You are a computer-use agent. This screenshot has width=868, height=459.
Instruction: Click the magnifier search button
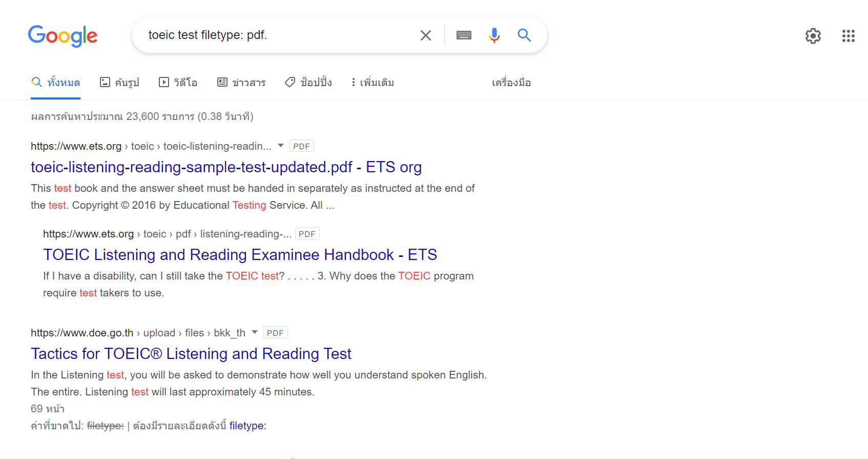click(x=524, y=35)
